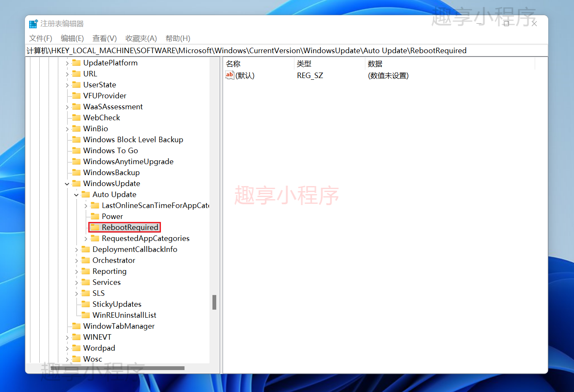574x392 pixels.
Task: Click the WindowsAnytimeUpgrade folder icon
Action: (76, 161)
